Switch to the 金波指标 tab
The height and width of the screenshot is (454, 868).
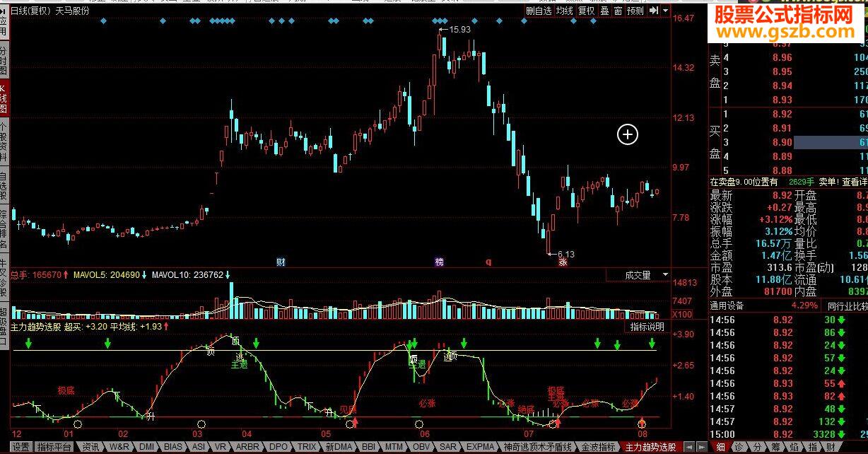599,448
